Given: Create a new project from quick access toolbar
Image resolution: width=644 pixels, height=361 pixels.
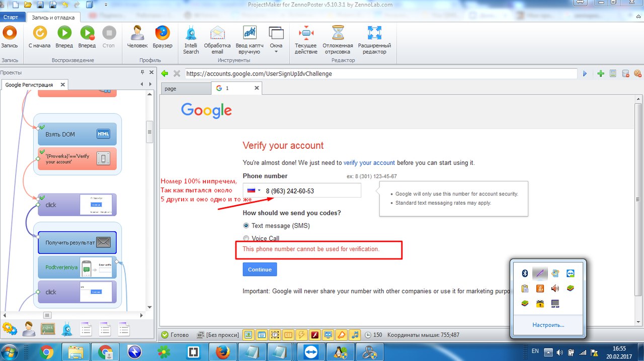Looking at the screenshot, I should pos(16,5).
